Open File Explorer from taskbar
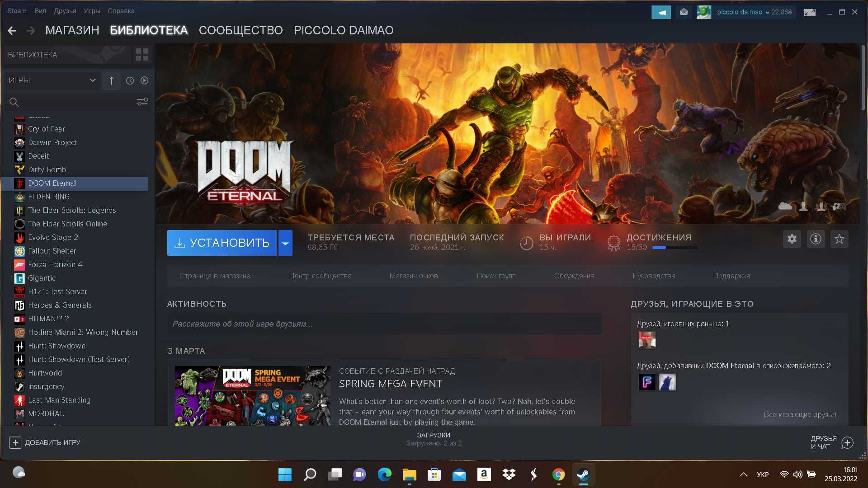Viewport: 868px width, 488px height. click(x=409, y=474)
